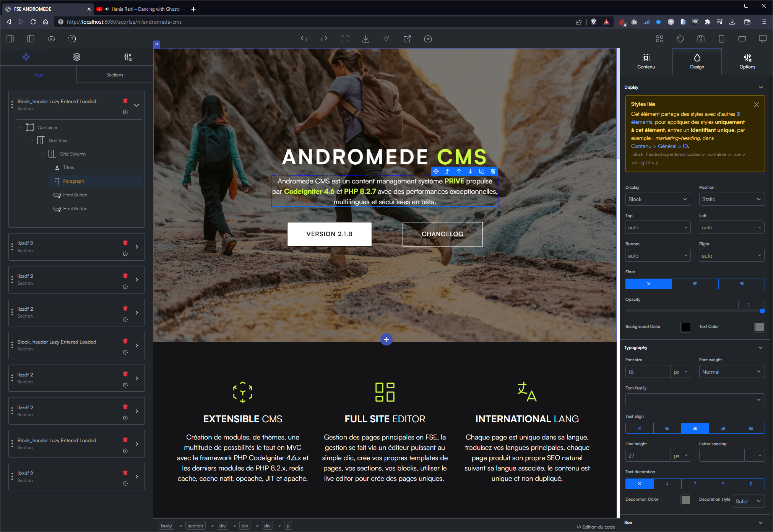Open the Font family dropdown
This screenshot has width=773, height=532.
695,400
